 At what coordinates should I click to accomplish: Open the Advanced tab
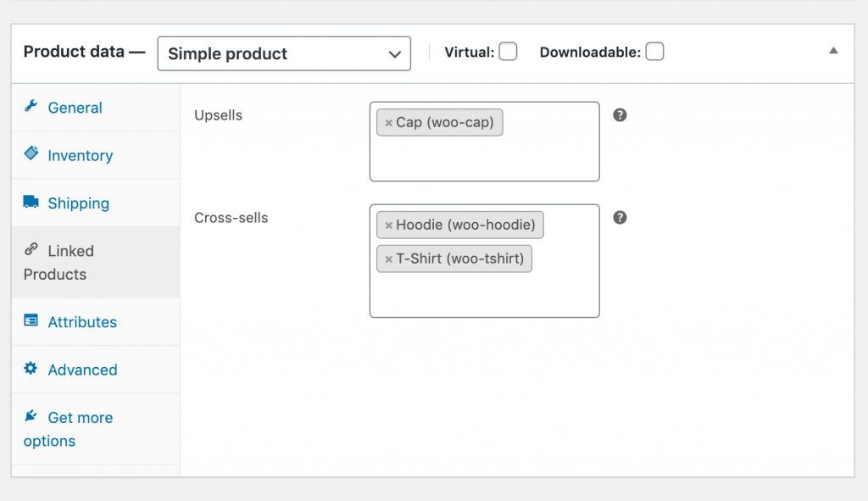tap(96, 370)
